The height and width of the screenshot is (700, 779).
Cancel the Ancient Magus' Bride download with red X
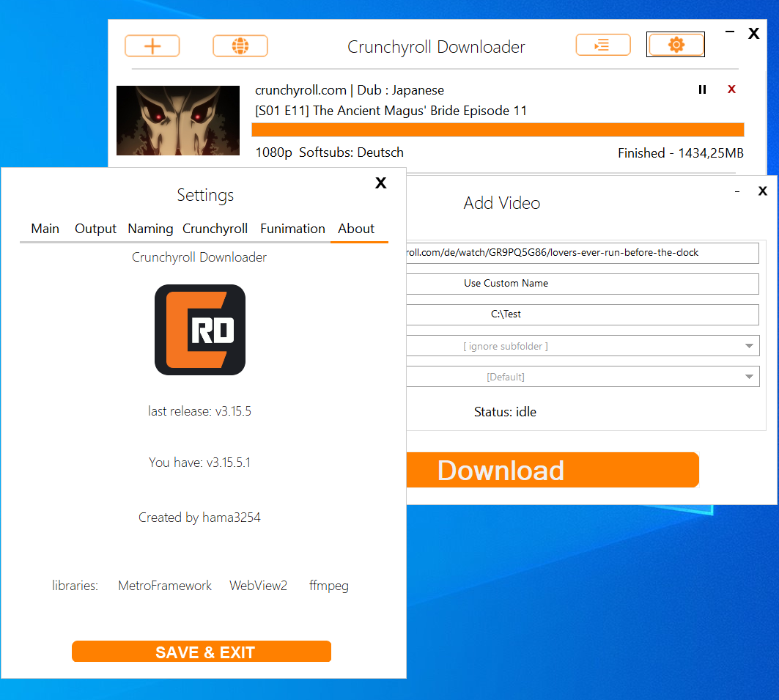[x=731, y=89]
